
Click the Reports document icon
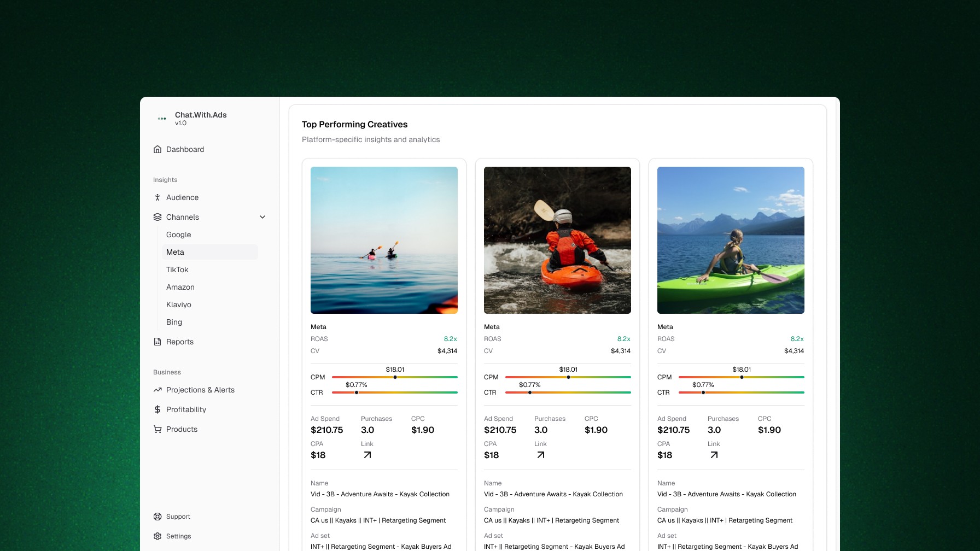[157, 342]
